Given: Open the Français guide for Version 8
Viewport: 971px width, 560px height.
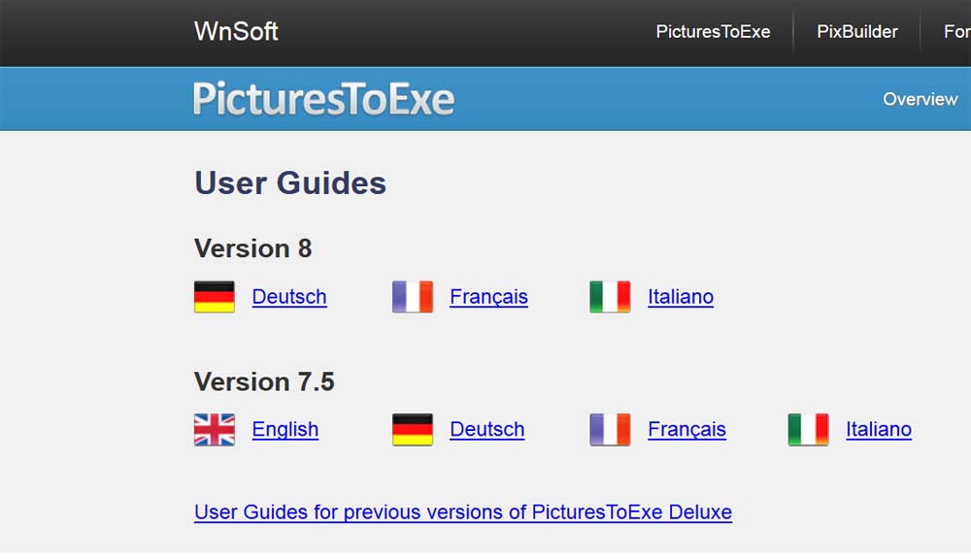Looking at the screenshot, I should (488, 297).
